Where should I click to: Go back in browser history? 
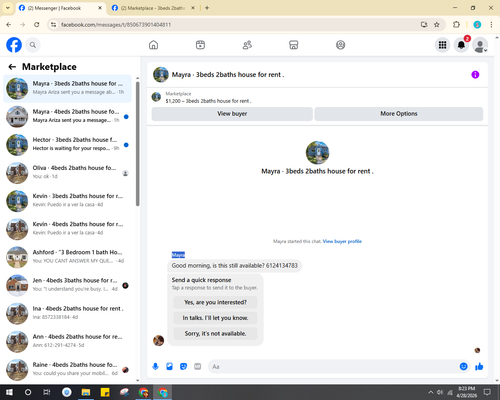coord(9,25)
